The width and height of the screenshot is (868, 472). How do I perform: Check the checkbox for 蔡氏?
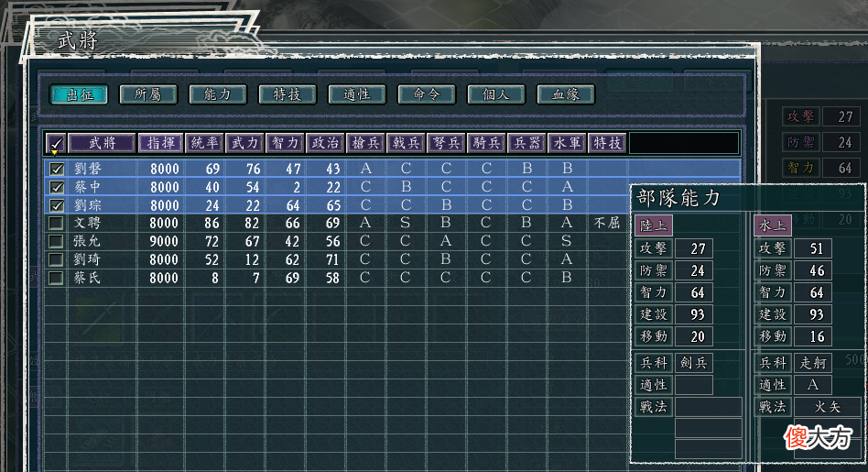click(x=56, y=278)
